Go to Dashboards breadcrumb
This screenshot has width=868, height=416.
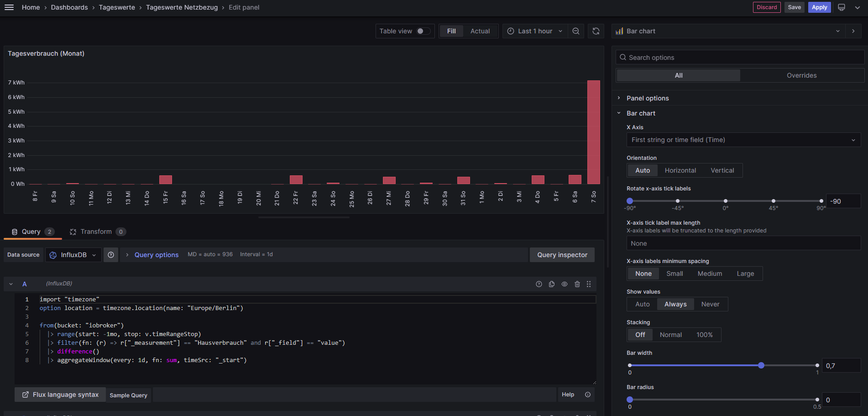[69, 7]
